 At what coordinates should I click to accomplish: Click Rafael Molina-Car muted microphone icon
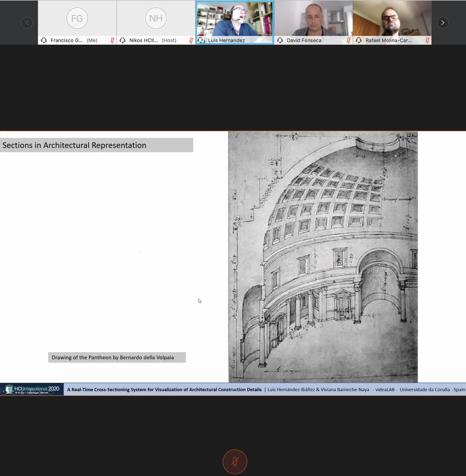pos(427,40)
